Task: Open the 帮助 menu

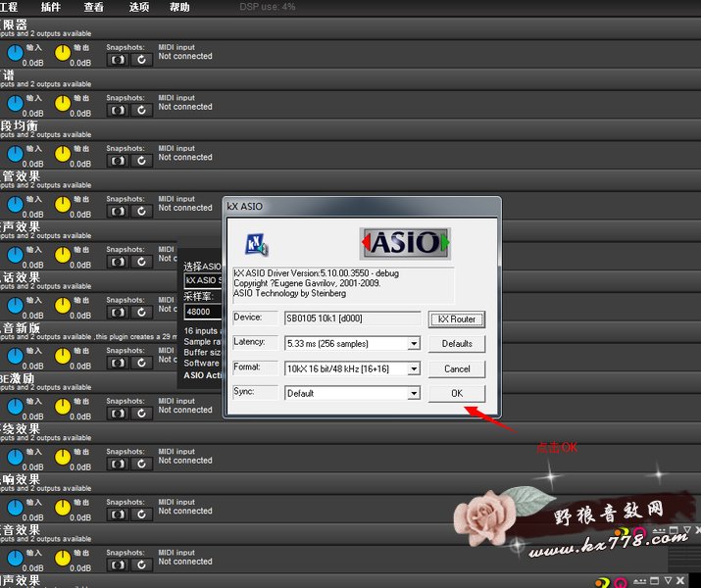Action: pyautogui.click(x=179, y=7)
